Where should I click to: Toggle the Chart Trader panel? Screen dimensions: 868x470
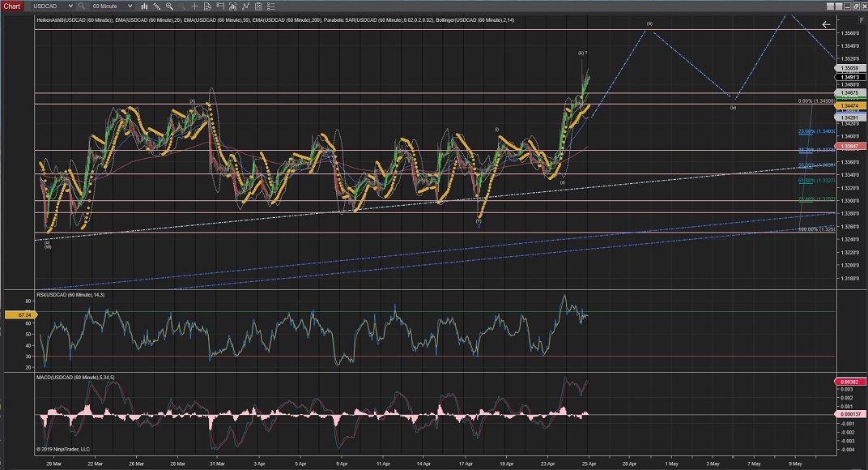click(x=219, y=6)
